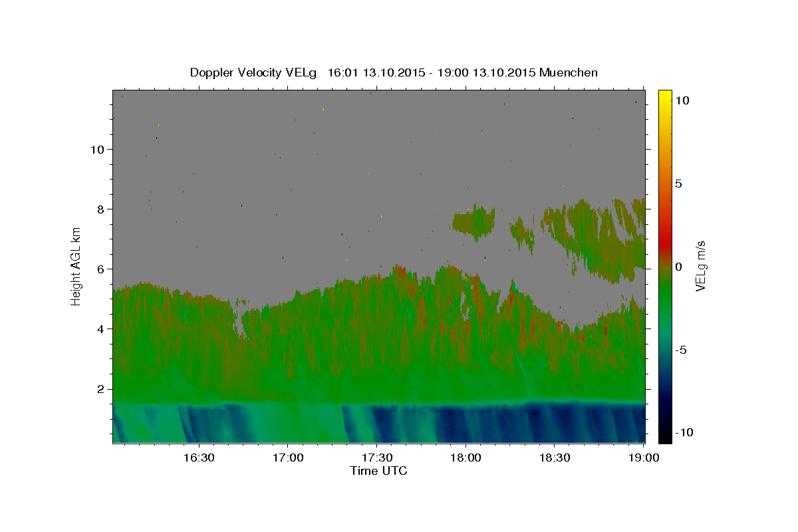Click the colorbar tick value -5
Screen dimensions: 798x532
pyautogui.click(x=681, y=350)
